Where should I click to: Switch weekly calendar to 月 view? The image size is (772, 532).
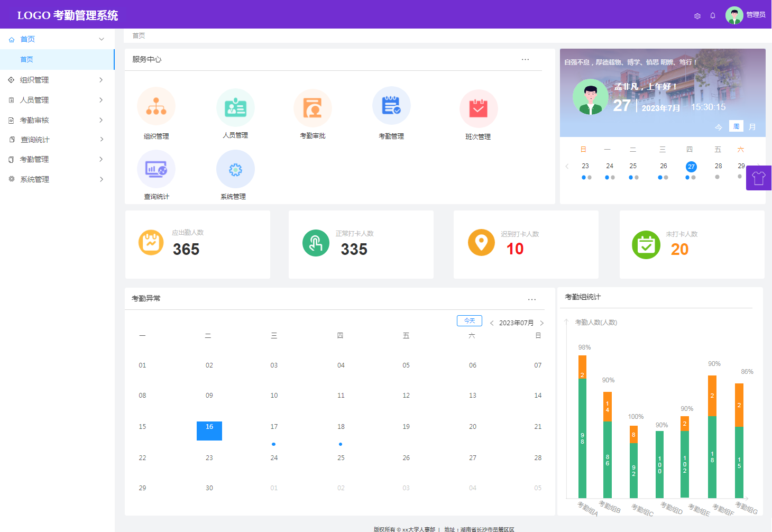tap(752, 127)
